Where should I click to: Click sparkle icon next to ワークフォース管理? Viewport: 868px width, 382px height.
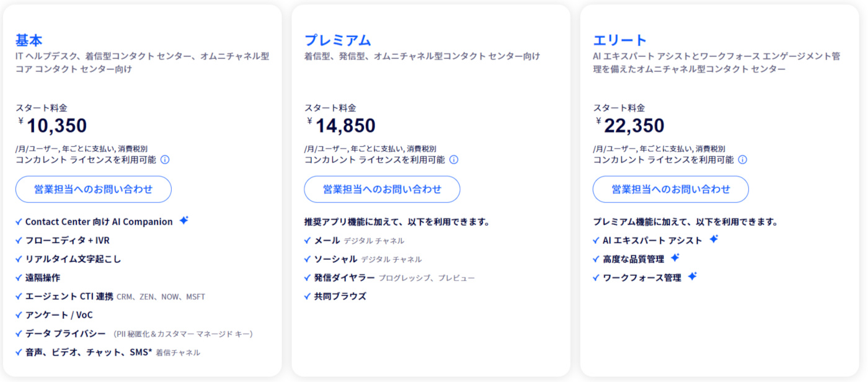[693, 277]
